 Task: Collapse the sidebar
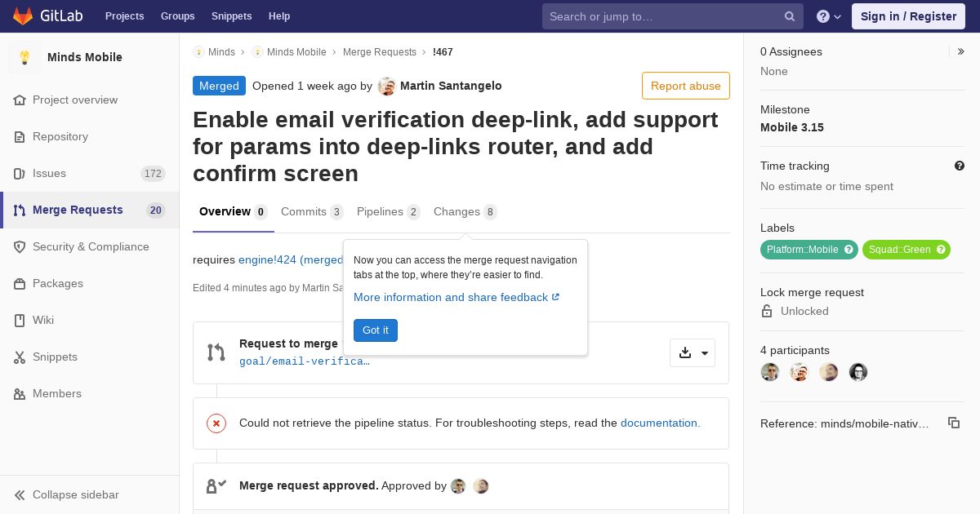[x=89, y=494]
